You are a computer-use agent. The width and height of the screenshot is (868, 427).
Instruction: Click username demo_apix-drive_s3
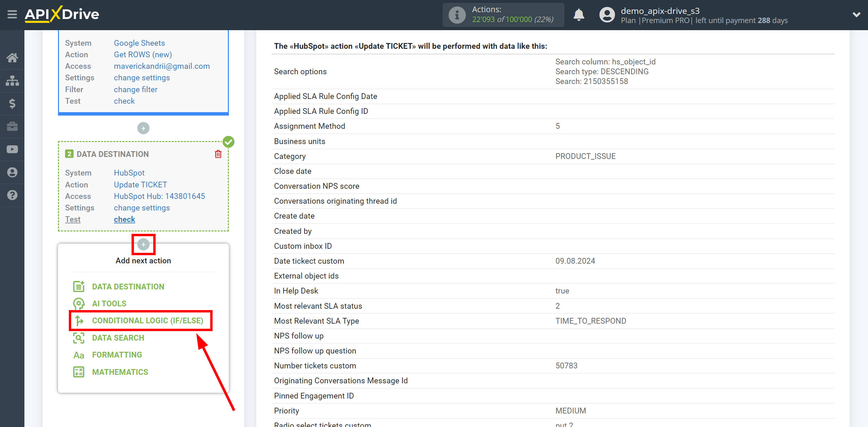pyautogui.click(x=660, y=11)
